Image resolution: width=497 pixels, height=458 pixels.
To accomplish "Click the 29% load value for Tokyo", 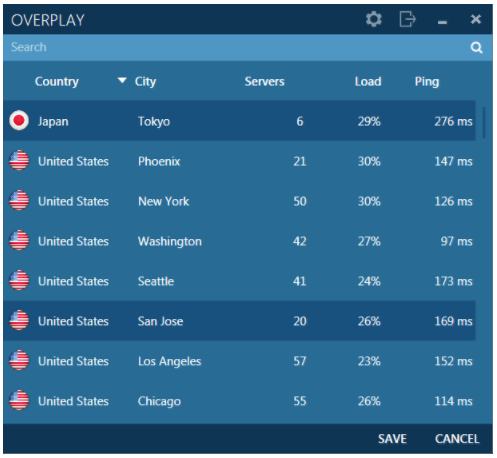I will click(369, 122).
